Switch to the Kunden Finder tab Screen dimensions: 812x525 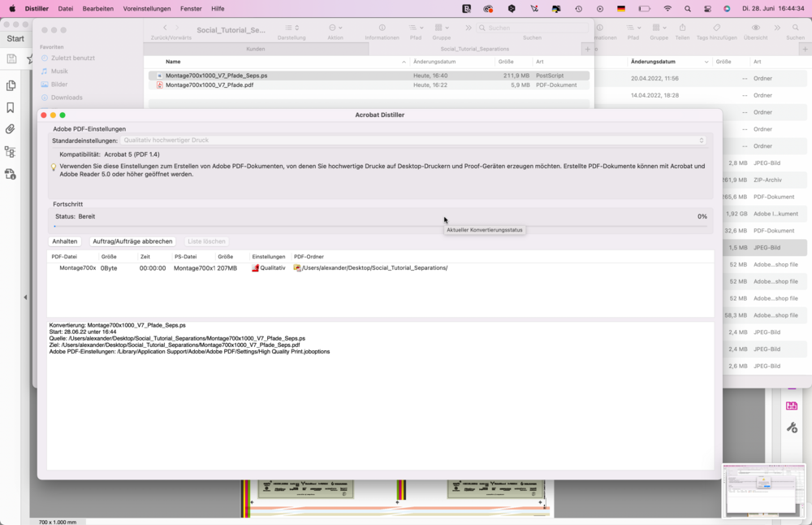[x=256, y=49]
